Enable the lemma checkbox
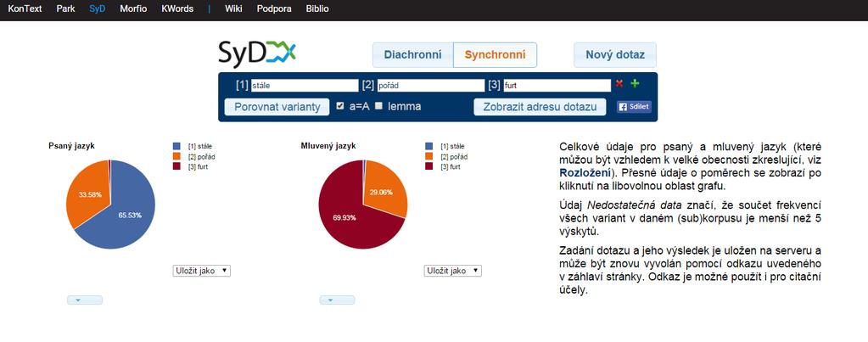The image size is (868, 342). coord(378,106)
